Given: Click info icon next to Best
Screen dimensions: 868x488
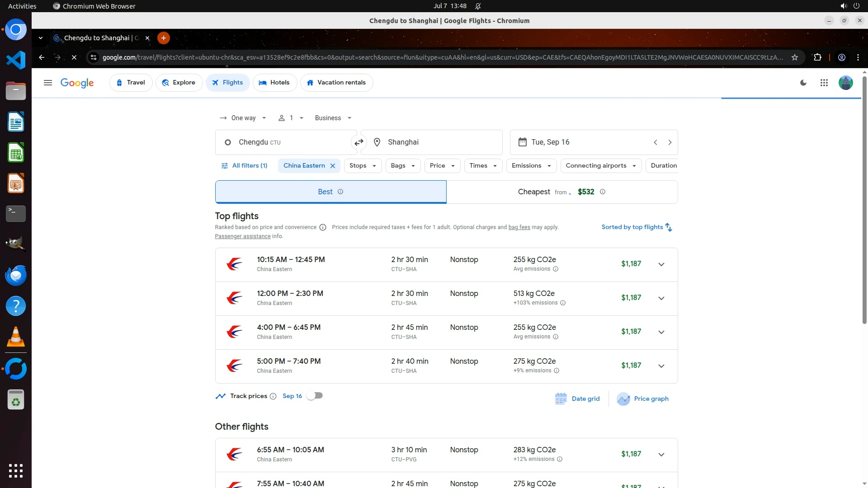Looking at the screenshot, I should [x=340, y=192].
